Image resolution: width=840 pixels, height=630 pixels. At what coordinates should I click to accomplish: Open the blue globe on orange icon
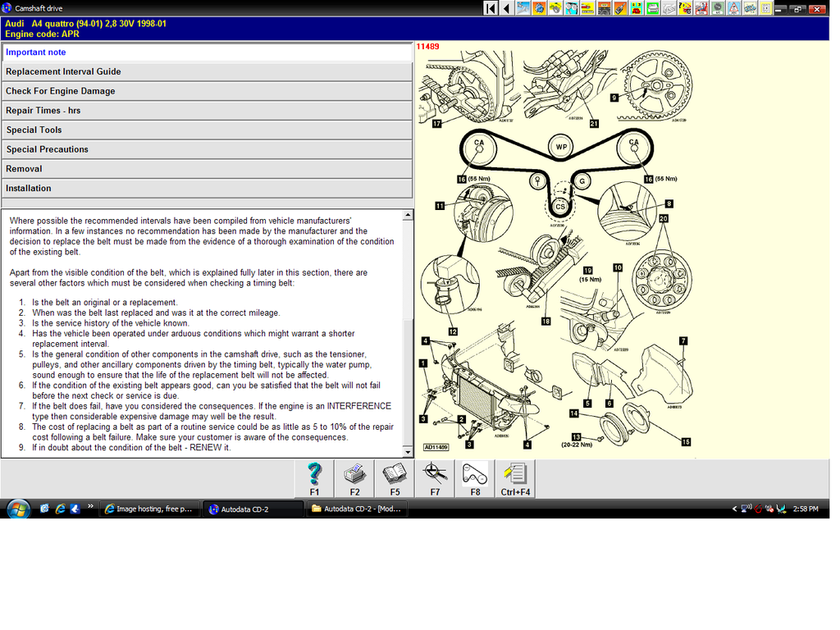(539, 8)
